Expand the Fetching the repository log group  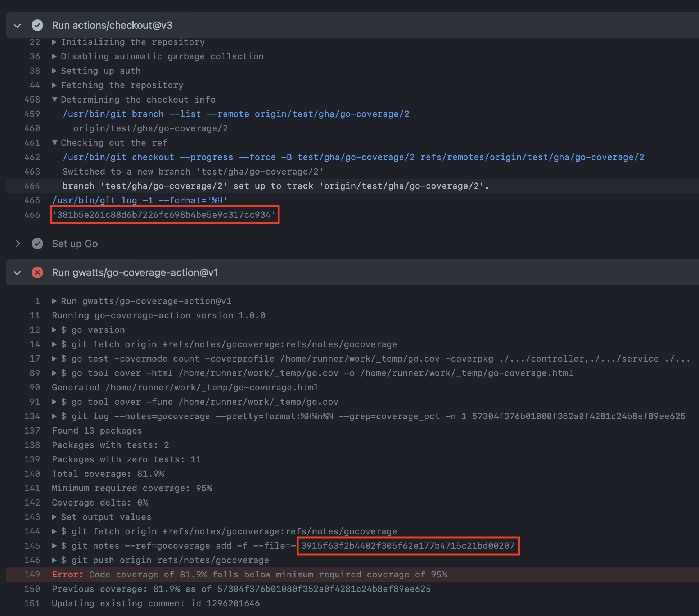coord(55,85)
